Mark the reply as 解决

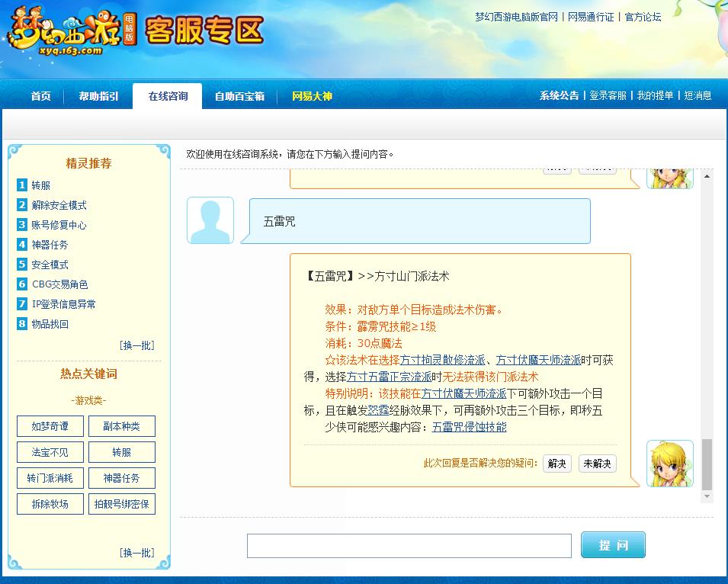click(557, 464)
